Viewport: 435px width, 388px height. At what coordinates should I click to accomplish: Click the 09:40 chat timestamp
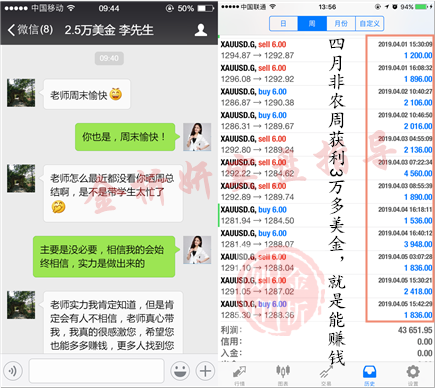tap(109, 58)
